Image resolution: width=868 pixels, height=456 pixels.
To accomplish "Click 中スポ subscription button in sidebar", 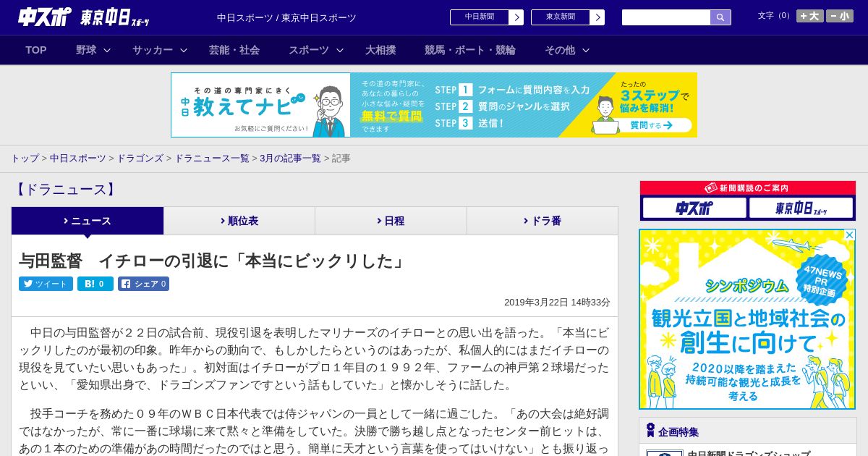I will coord(694,208).
